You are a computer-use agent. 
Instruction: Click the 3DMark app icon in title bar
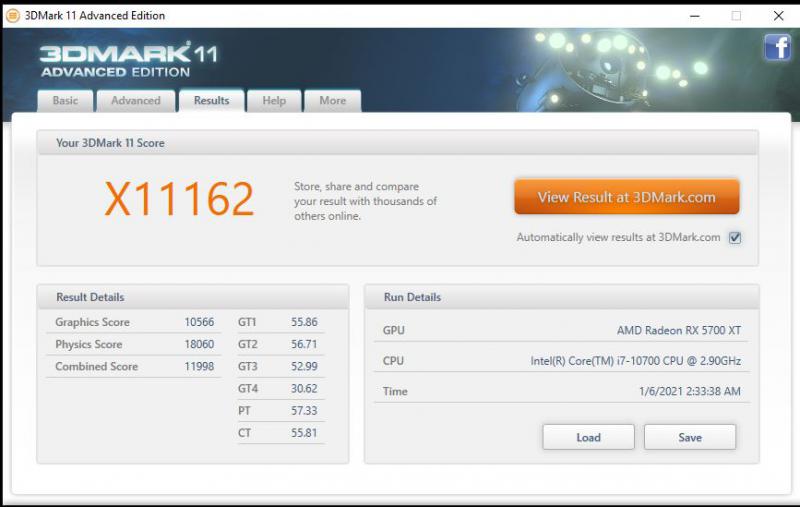point(13,16)
